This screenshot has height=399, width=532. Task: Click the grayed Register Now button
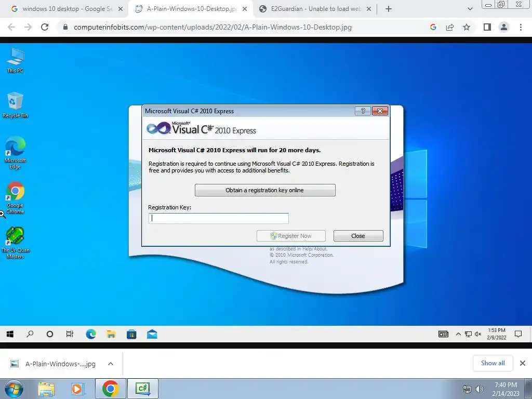tap(291, 236)
